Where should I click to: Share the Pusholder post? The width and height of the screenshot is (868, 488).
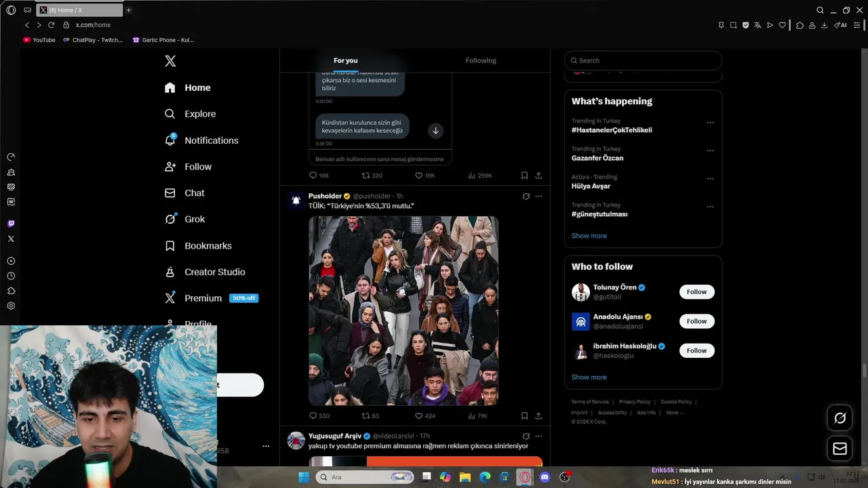538,416
